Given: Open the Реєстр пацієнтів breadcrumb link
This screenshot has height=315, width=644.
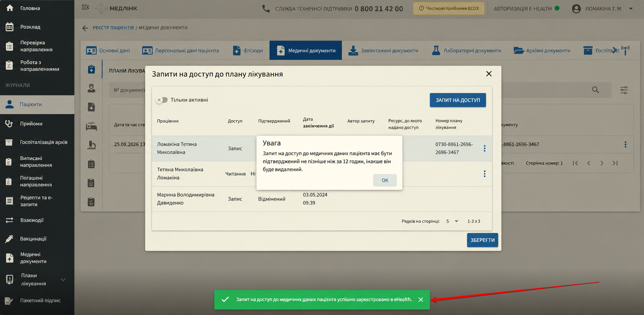Looking at the screenshot, I should click(x=113, y=28).
